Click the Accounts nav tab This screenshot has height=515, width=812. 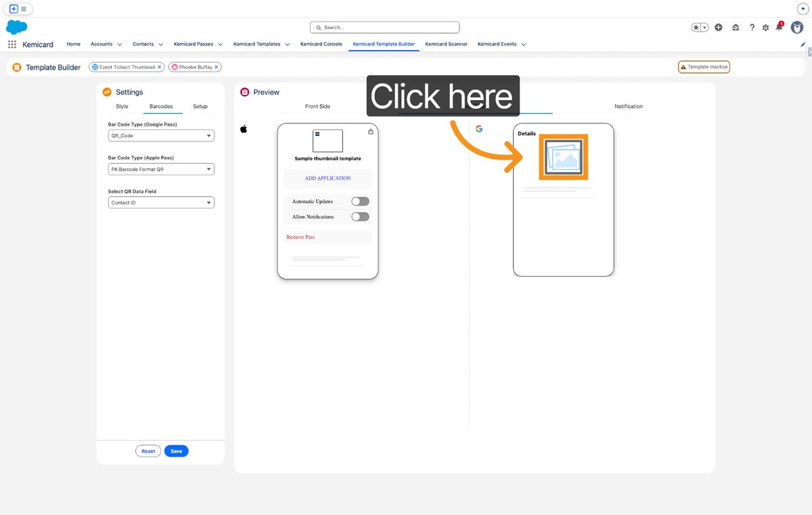101,44
